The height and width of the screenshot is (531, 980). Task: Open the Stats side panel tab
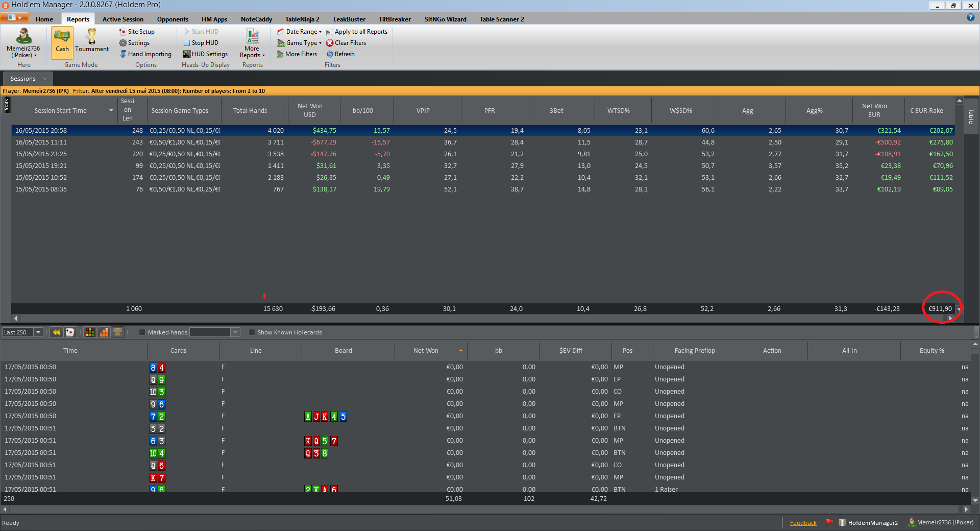tap(6, 105)
